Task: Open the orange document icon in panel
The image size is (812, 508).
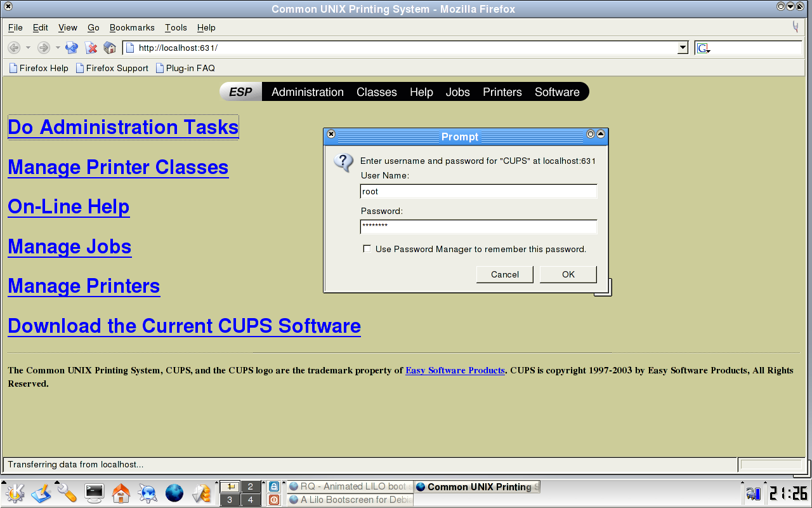Action: tap(201, 493)
